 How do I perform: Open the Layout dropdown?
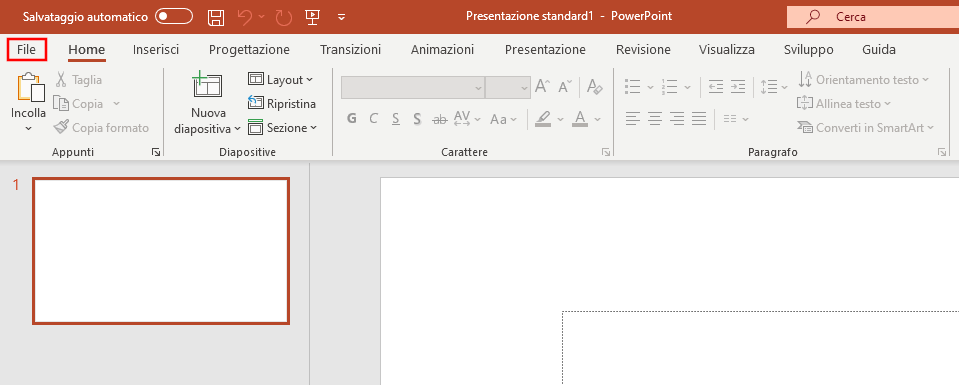(281, 80)
